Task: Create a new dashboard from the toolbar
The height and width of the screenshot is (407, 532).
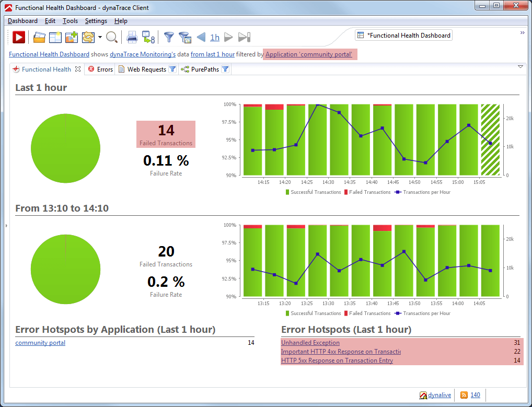Action: click(x=55, y=37)
